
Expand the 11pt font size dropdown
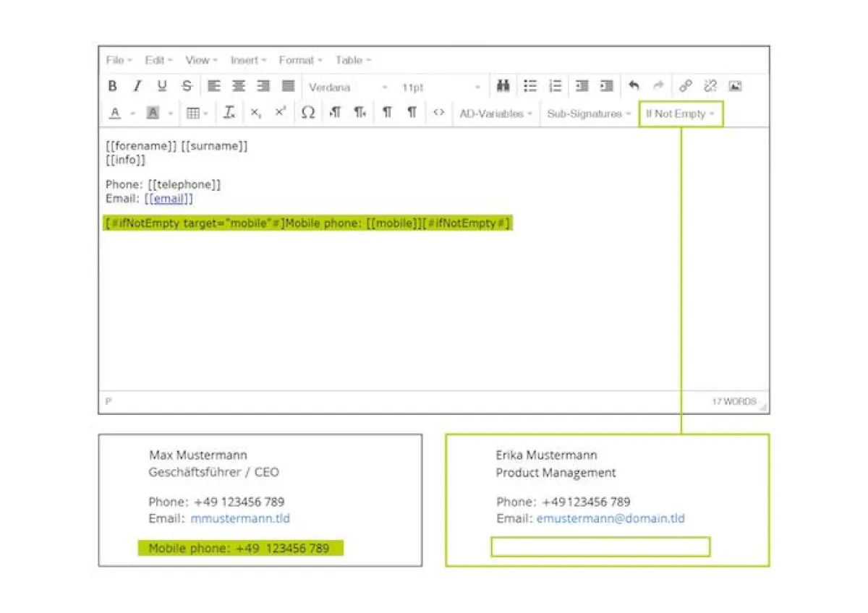coord(441,87)
